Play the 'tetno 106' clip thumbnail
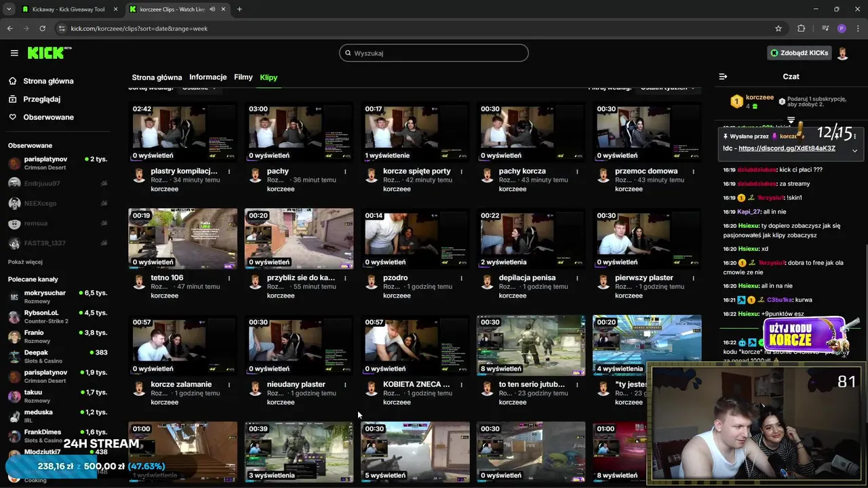Image resolution: width=868 pixels, height=488 pixels. coord(183,239)
